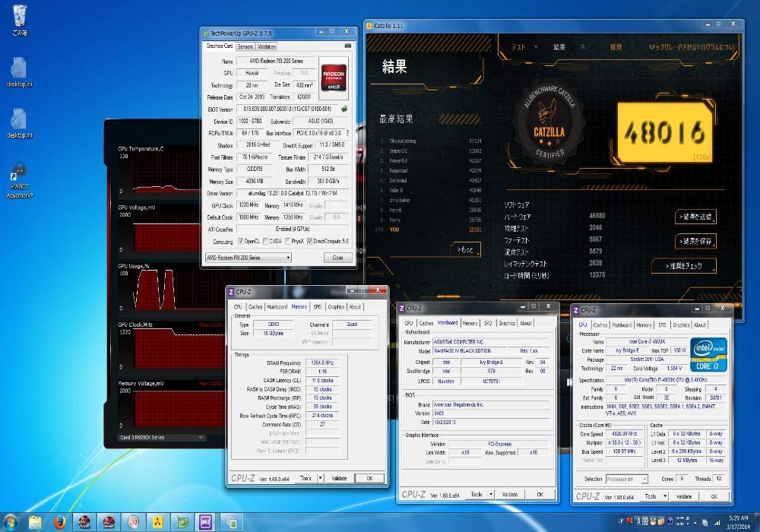Click 推奨をチェック button in Catzilla
Screen dimensions: 760x532
pos(683,265)
